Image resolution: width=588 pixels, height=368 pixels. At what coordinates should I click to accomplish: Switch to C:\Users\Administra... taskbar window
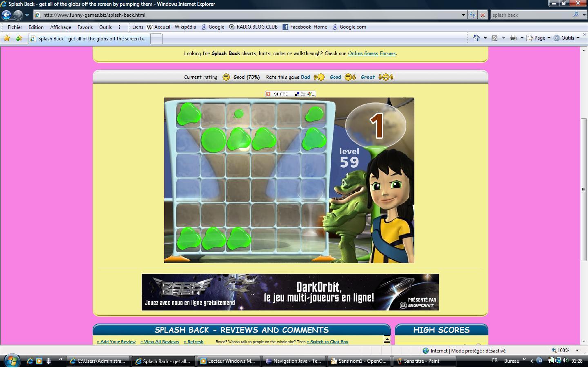click(98, 361)
